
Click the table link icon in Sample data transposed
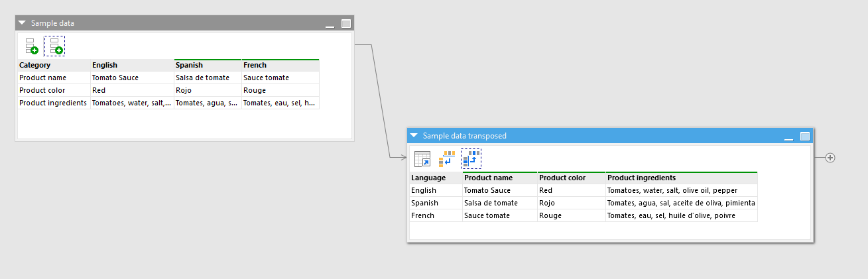point(422,159)
